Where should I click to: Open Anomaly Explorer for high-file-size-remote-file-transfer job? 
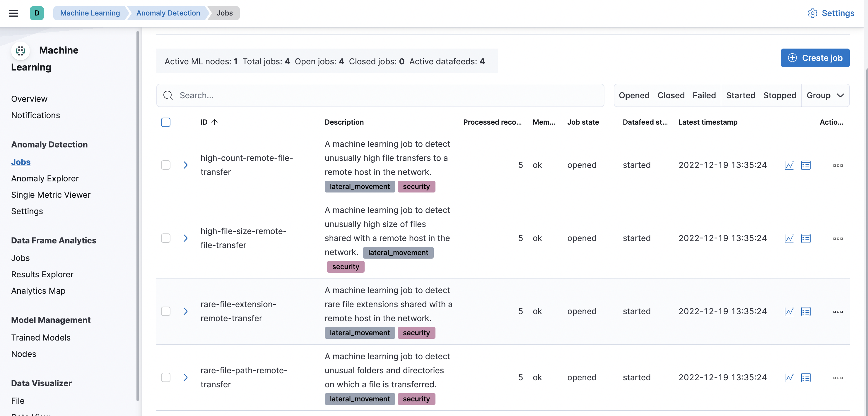coord(806,238)
